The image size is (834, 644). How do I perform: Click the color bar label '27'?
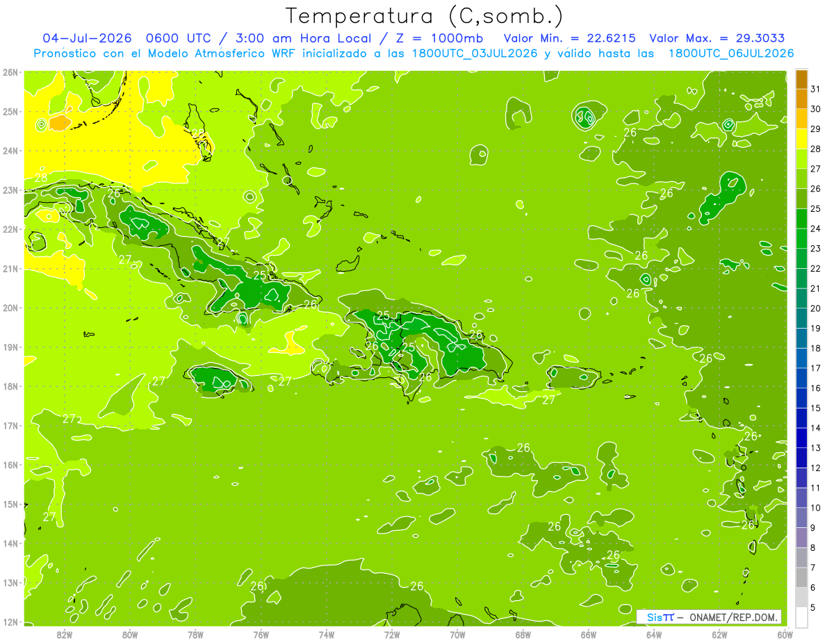(x=816, y=169)
